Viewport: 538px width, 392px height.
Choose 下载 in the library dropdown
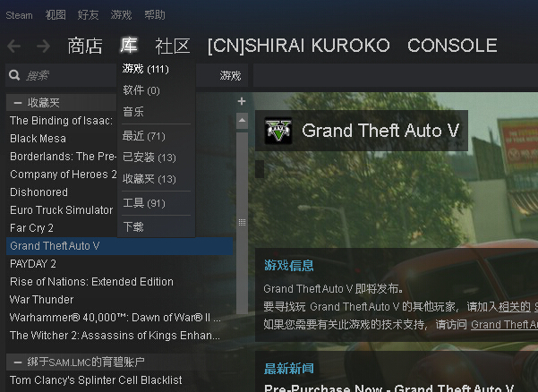133,226
